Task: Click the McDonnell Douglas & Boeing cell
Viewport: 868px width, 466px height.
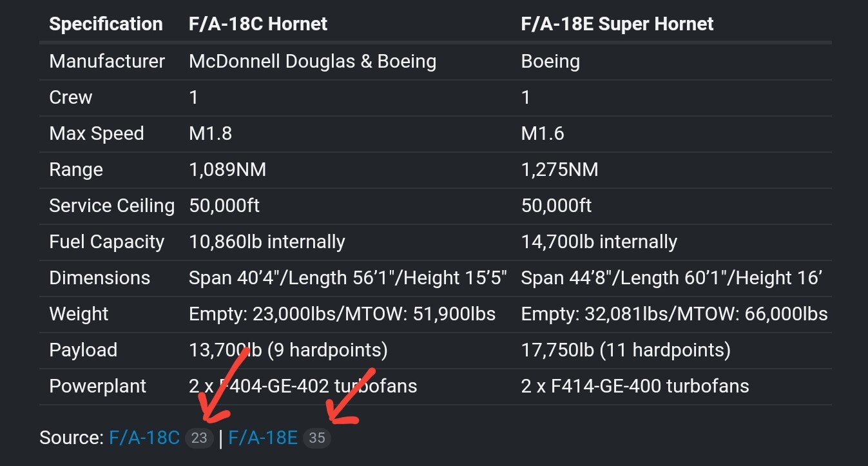Action: (313, 61)
